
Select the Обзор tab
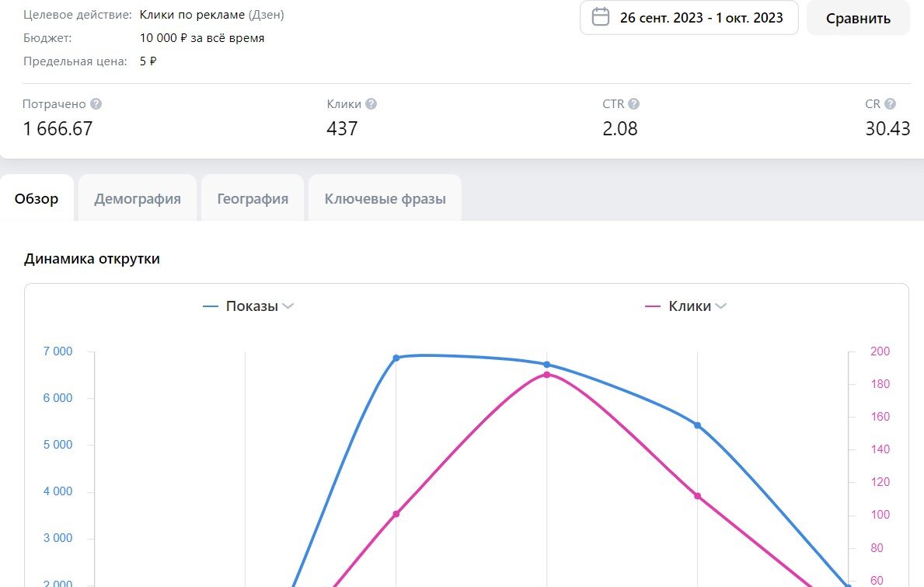click(37, 198)
